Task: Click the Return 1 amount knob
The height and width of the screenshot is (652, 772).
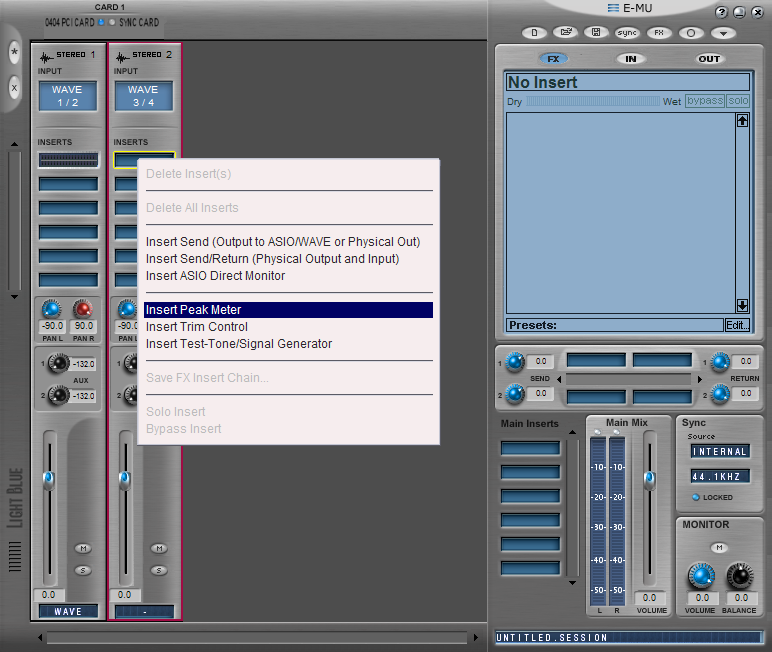Action: tap(720, 362)
